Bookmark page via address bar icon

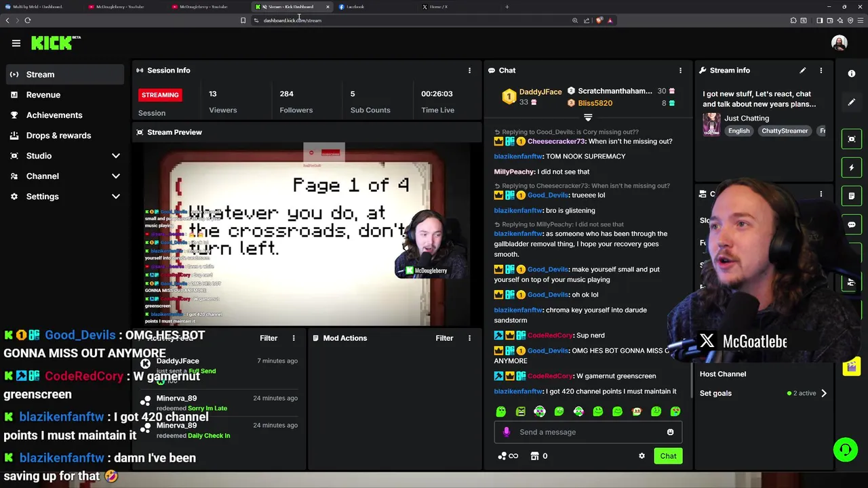243,20
